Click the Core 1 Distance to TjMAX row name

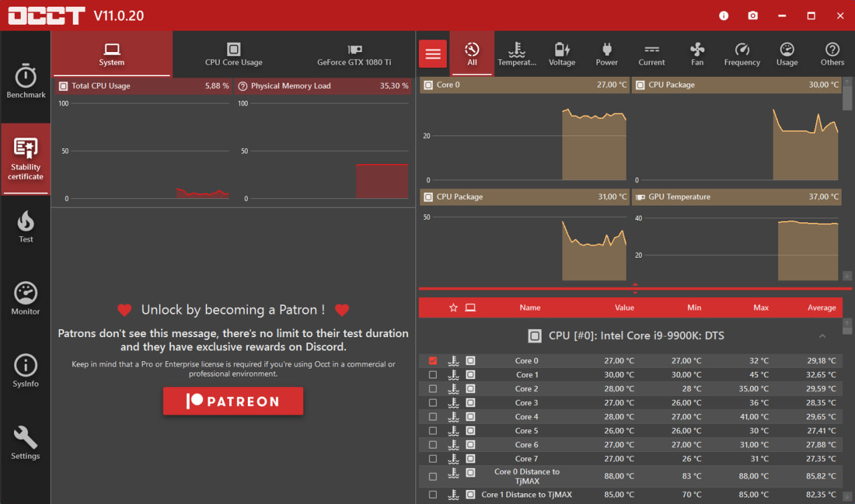tap(527, 495)
